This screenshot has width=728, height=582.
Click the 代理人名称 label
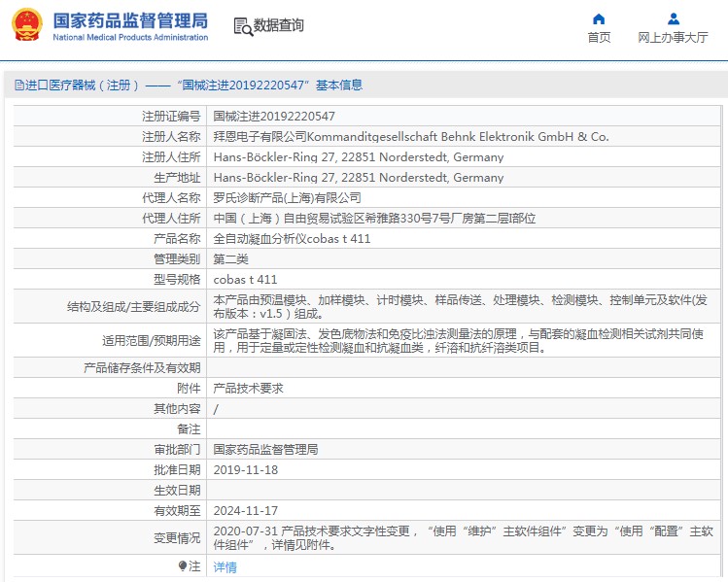171,197
